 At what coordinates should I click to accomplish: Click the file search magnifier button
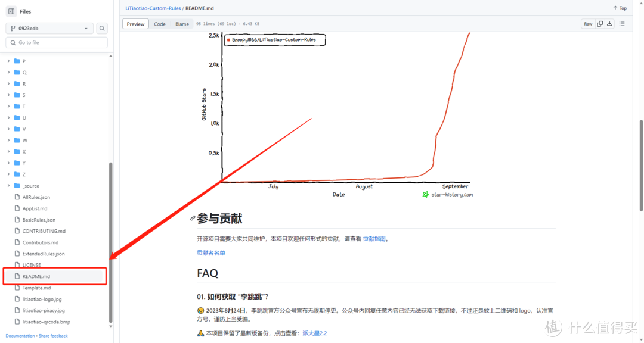pyautogui.click(x=102, y=29)
